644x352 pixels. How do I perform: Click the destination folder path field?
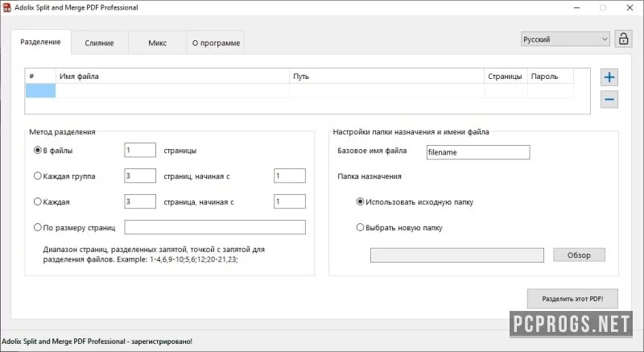[x=457, y=255]
